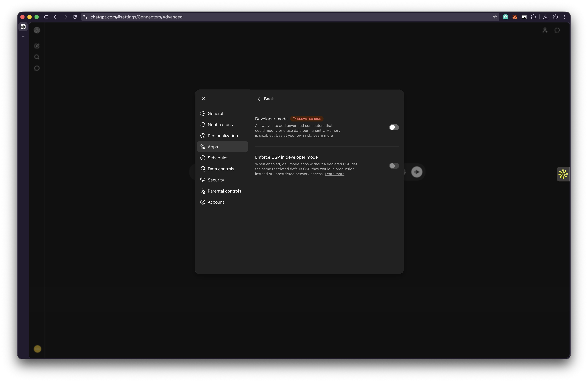Add a new vertical tab with plus

23,37
